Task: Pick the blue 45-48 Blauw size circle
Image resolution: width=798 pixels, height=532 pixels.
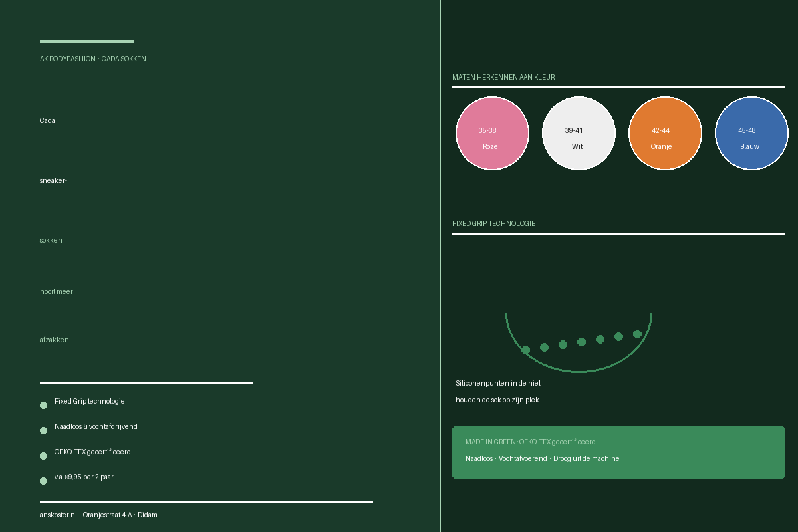Action: pyautogui.click(x=751, y=133)
